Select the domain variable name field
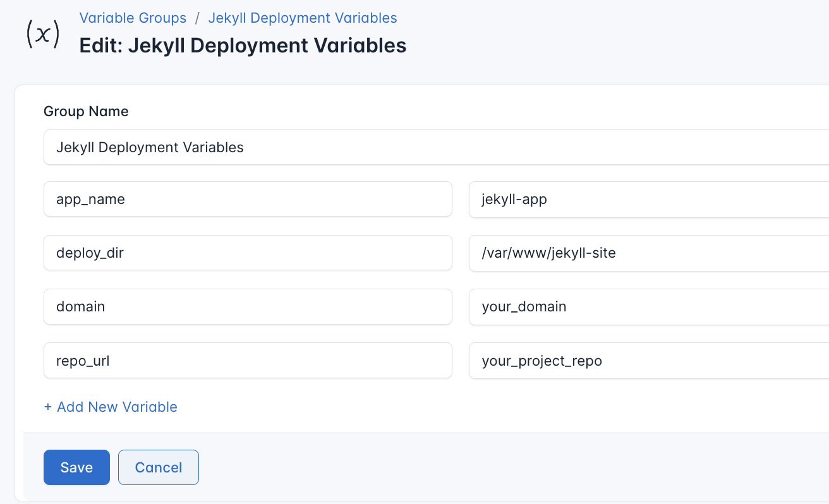The height and width of the screenshot is (504, 829). tap(246, 306)
